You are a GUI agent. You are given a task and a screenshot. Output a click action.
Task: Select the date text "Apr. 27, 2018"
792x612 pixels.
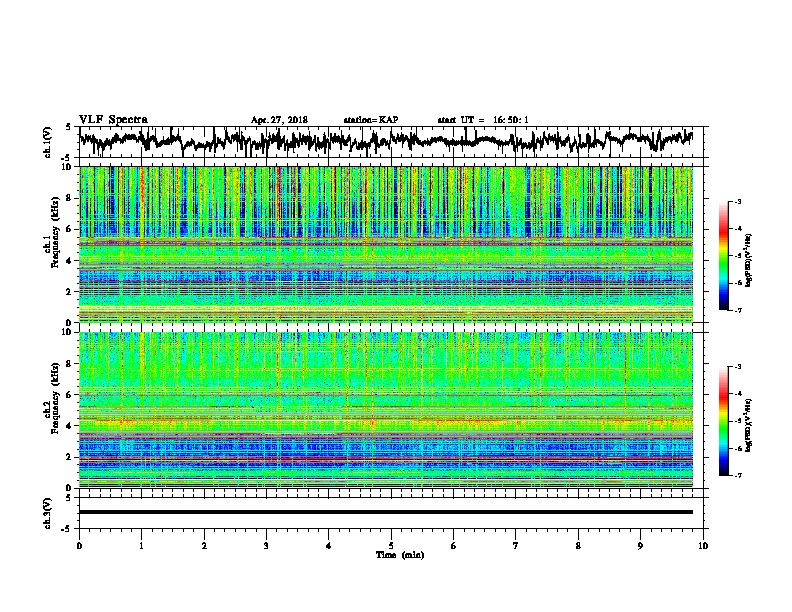(x=279, y=120)
